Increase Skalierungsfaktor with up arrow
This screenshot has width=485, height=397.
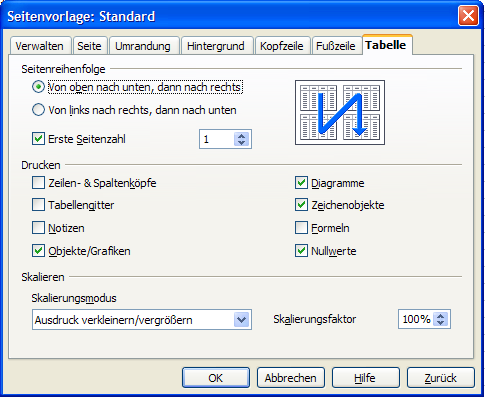(x=441, y=316)
